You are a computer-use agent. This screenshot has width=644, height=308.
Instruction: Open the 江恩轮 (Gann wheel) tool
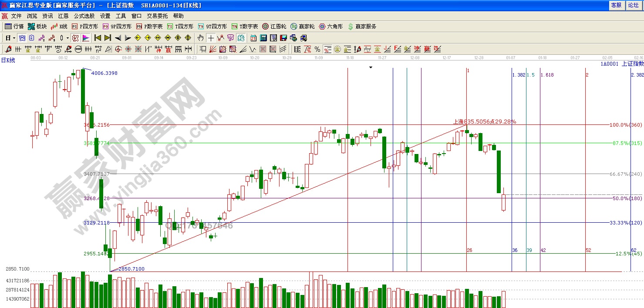(x=274, y=27)
